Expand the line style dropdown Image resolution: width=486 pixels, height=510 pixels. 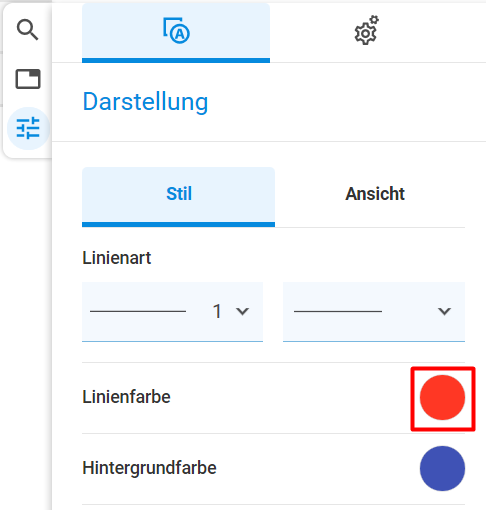374,312
